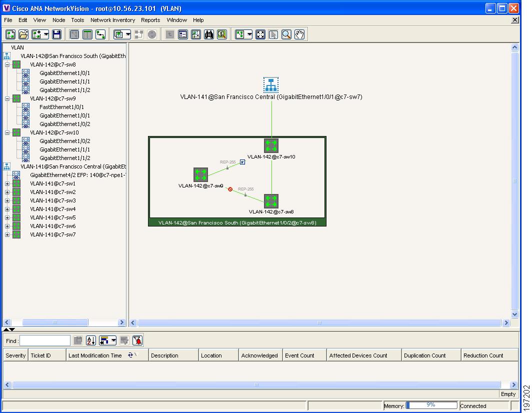Click the Find binoculars icon
The height and width of the screenshot is (413, 532).
click(208, 34)
